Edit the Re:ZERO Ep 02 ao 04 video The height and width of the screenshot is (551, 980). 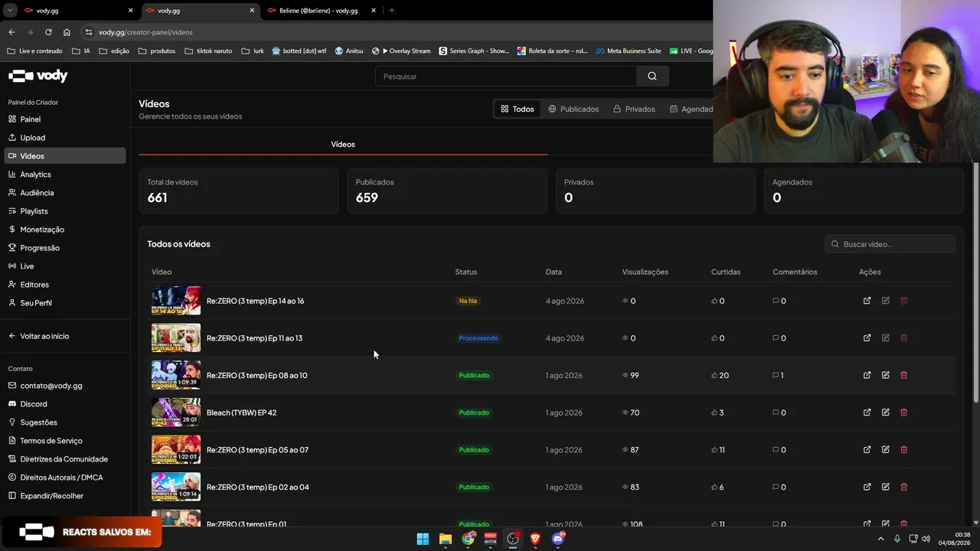click(885, 487)
